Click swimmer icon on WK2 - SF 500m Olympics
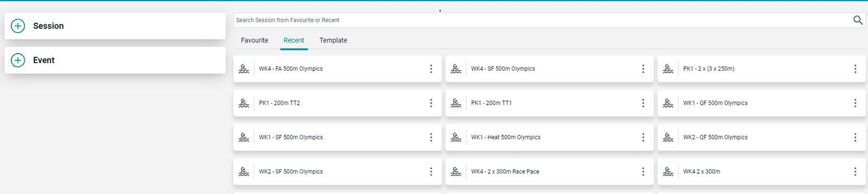Viewport: 868px width, 194px height. click(244, 172)
